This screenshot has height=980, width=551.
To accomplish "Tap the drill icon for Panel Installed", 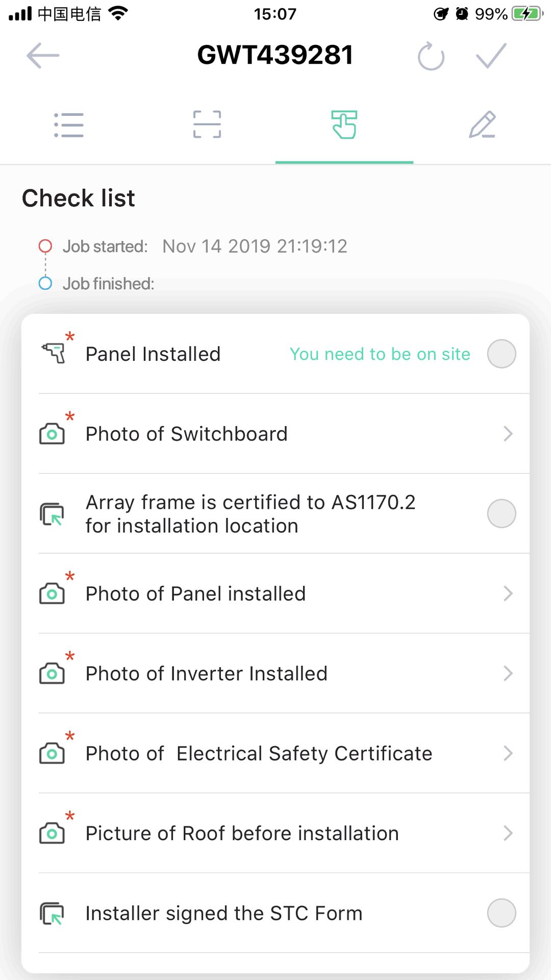I will (x=54, y=353).
